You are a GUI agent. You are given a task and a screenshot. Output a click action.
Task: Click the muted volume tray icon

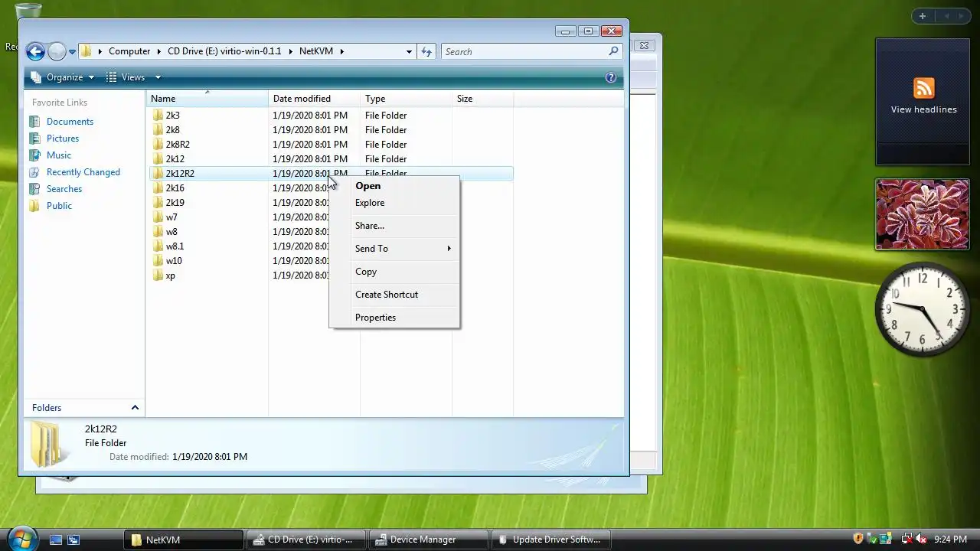click(x=921, y=540)
